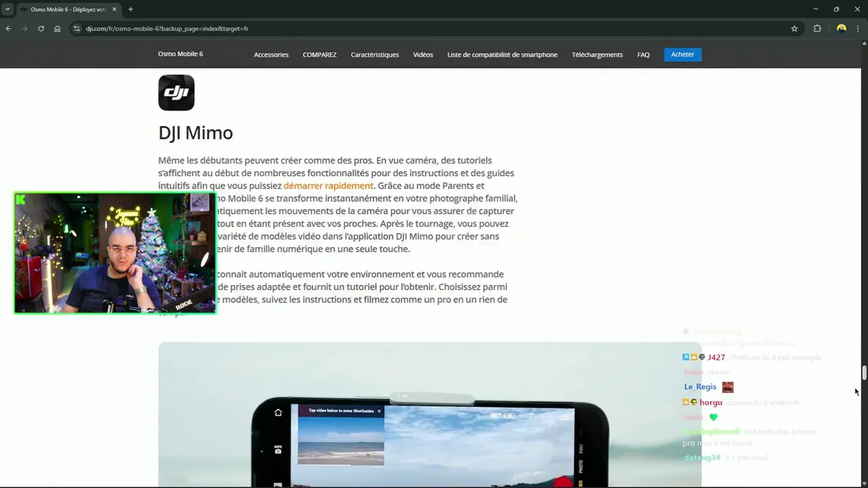The image size is (868, 488).
Task: Click the DJI Mimo heading
Action: coord(195,133)
